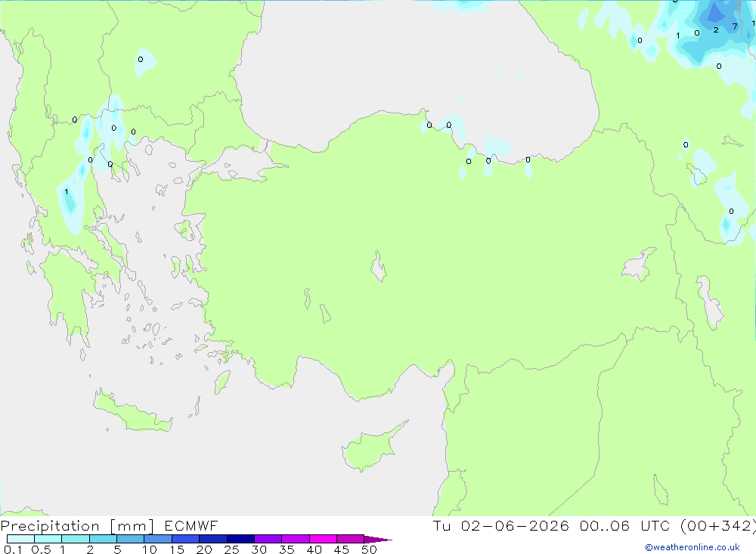Open the weatheronline.co.uk copyright link
The width and height of the screenshot is (756, 554).
point(692,547)
